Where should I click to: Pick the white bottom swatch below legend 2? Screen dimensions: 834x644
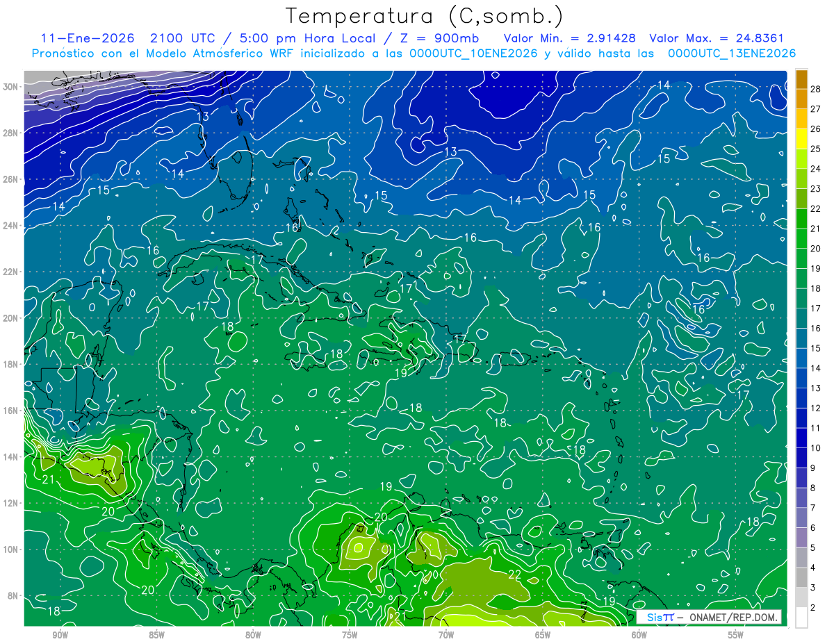click(x=801, y=617)
